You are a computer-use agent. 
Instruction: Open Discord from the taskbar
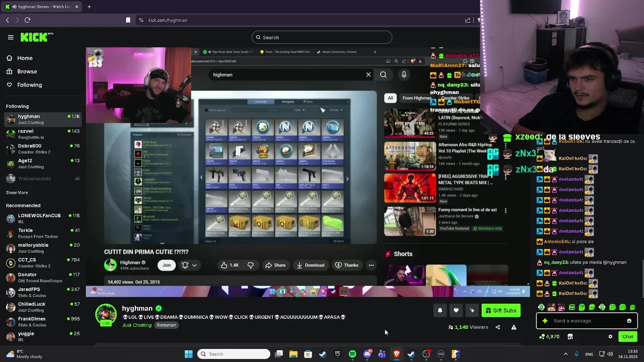[x=367, y=354]
